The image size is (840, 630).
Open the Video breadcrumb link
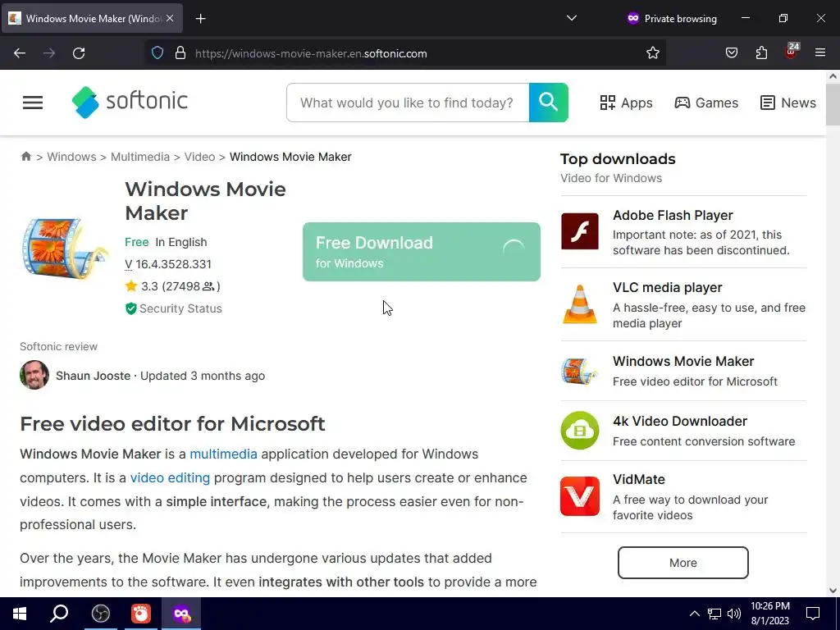199,157
